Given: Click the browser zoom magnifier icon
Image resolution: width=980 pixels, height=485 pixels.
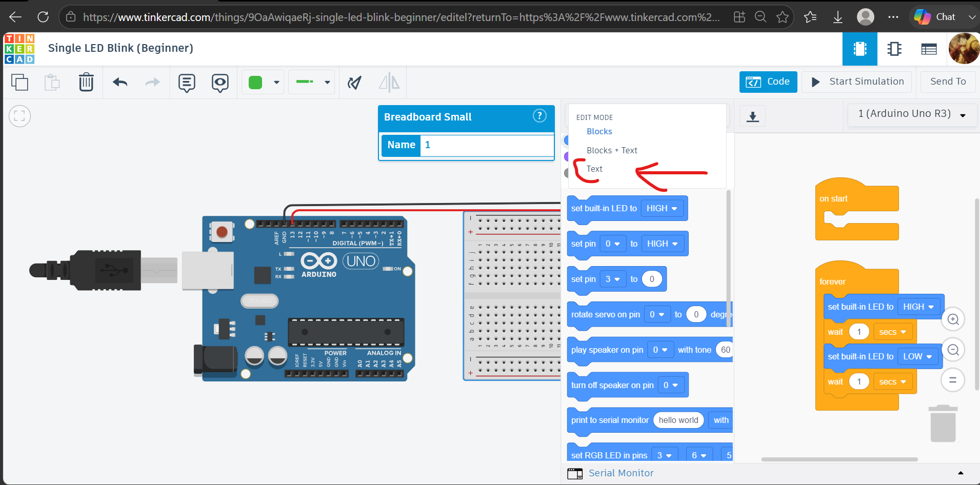Looking at the screenshot, I should [x=761, y=17].
